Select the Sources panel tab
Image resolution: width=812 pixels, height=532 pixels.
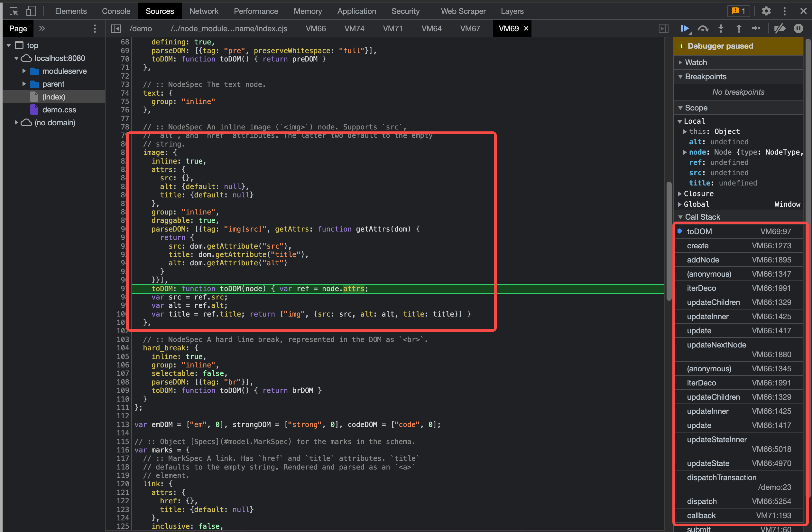(x=159, y=11)
